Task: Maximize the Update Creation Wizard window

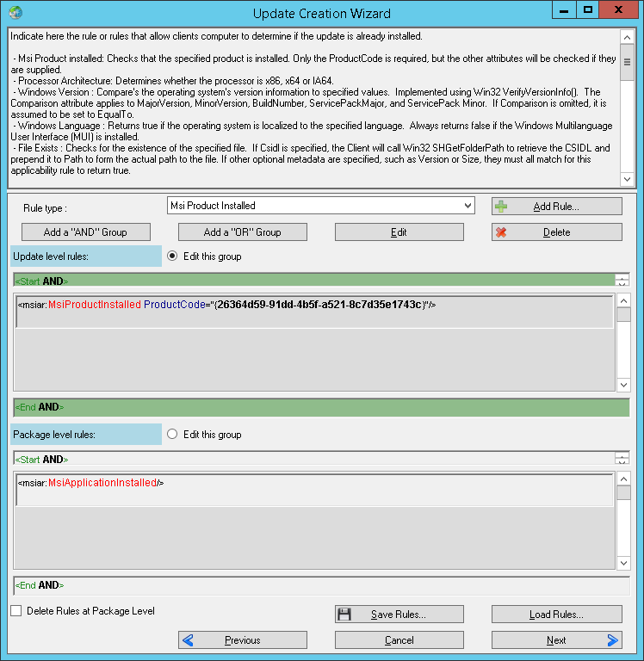Action: click(x=587, y=10)
